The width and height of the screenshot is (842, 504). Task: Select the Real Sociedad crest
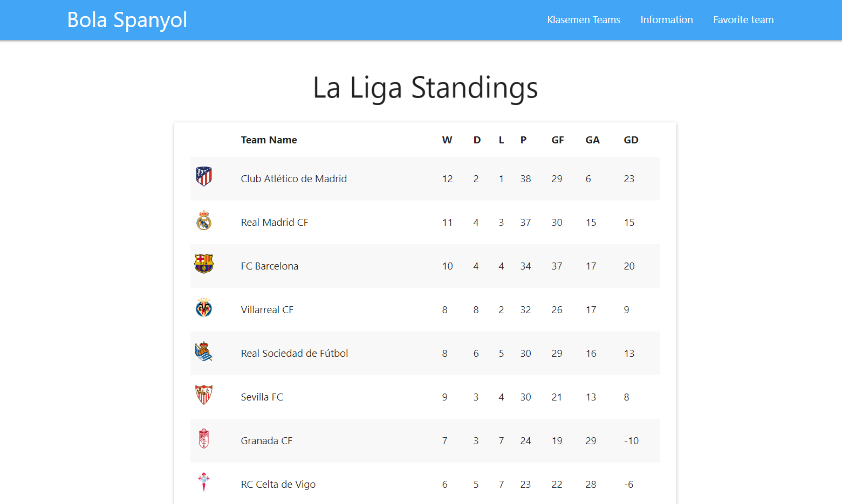[204, 351]
